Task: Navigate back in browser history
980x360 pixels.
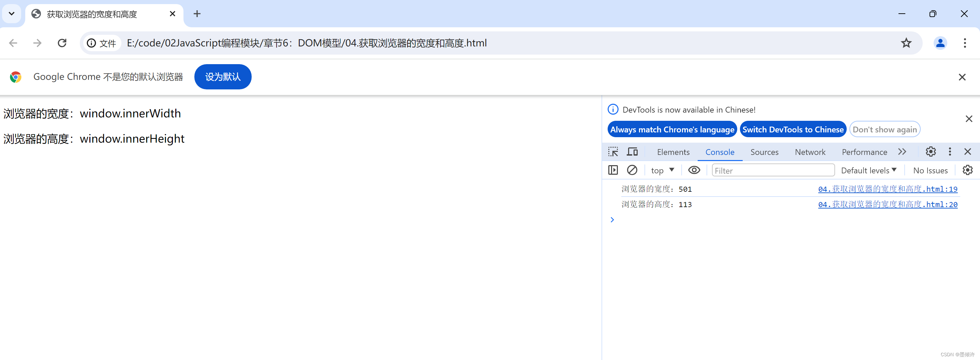Action: point(13,43)
